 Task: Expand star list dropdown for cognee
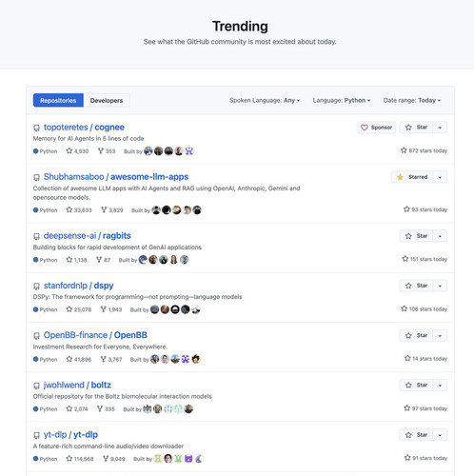tap(440, 128)
